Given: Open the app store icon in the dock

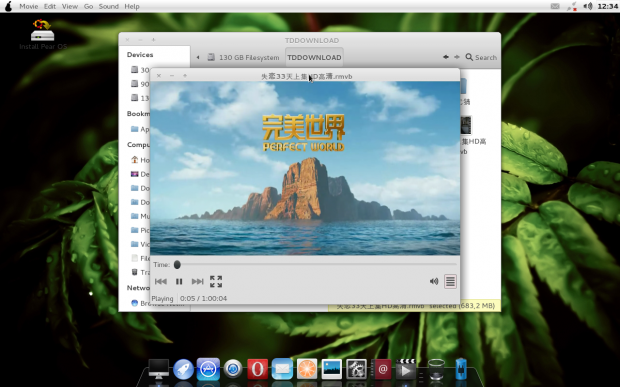Looking at the screenshot, I should coord(208,369).
